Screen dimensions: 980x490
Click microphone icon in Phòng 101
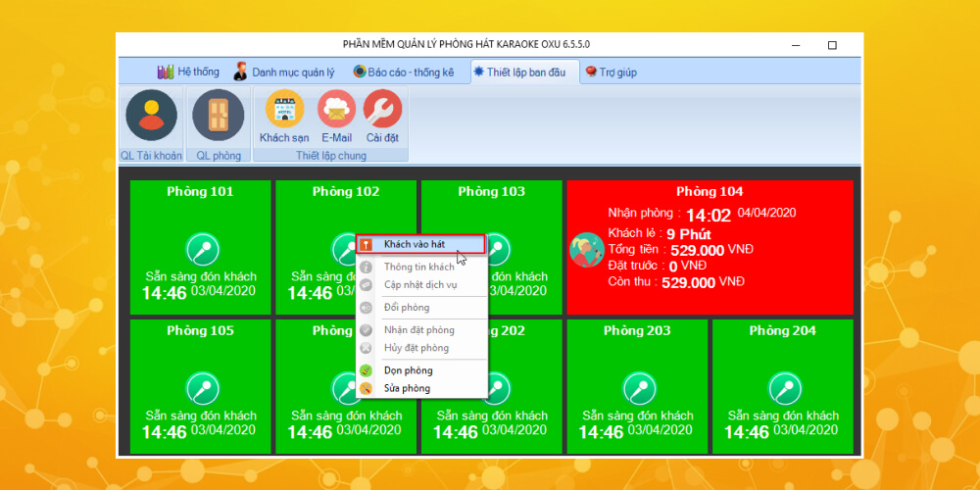coord(203,249)
